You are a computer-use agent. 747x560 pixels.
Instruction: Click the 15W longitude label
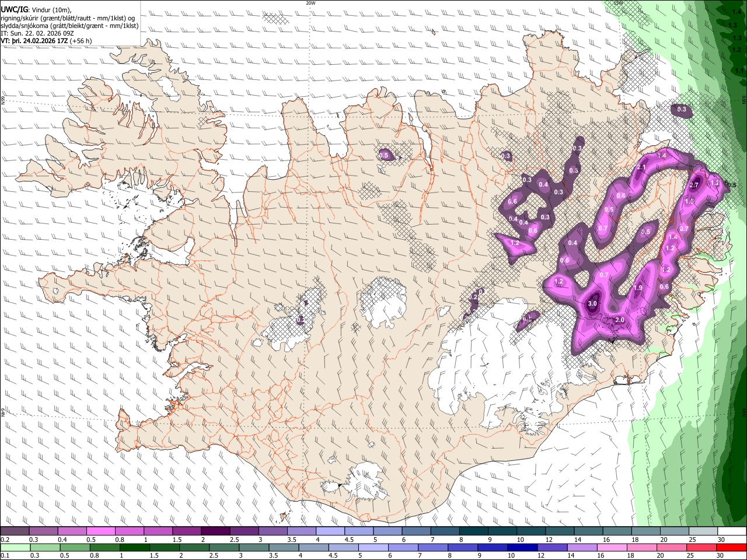[618, 3]
